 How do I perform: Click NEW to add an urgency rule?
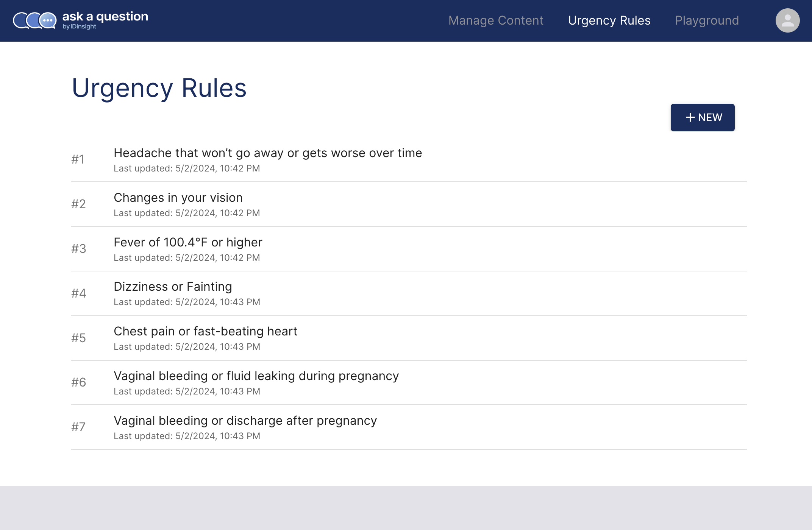pyautogui.click(x=703, y=118)
